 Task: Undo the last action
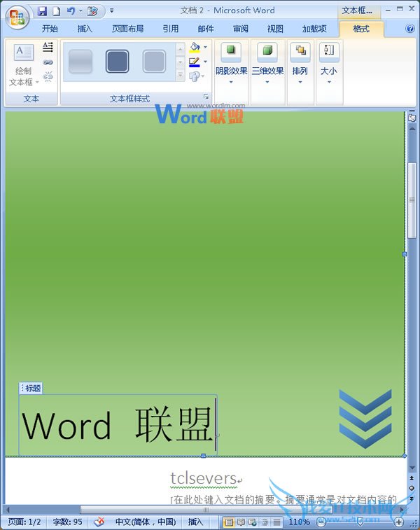pyautogui.click(x=71, y=11)
